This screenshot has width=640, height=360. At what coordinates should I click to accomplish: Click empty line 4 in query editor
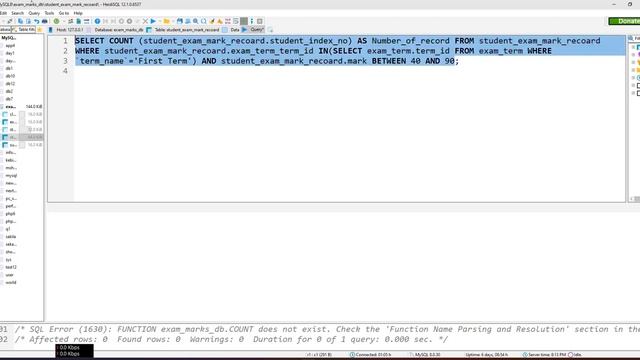tap(349, 71)
